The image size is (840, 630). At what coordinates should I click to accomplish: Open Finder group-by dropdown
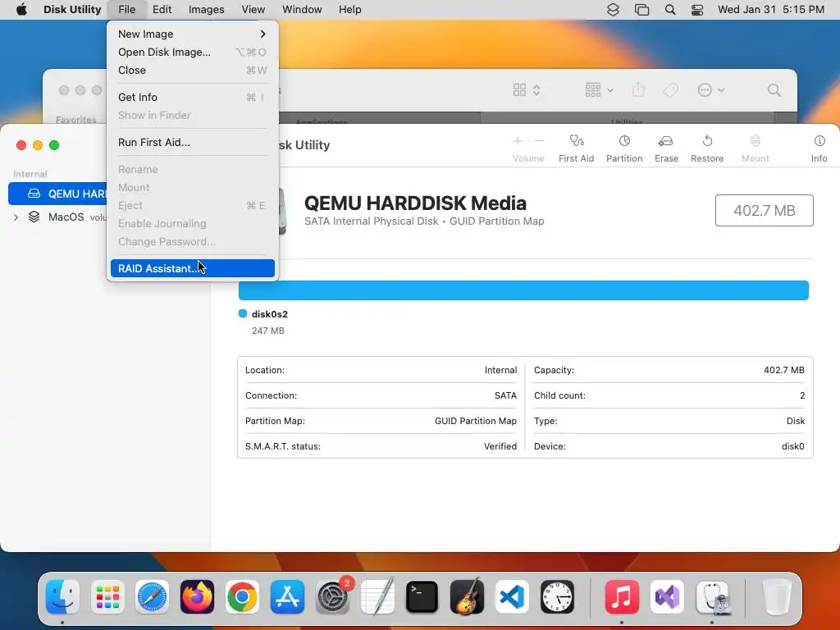(599, 90)
